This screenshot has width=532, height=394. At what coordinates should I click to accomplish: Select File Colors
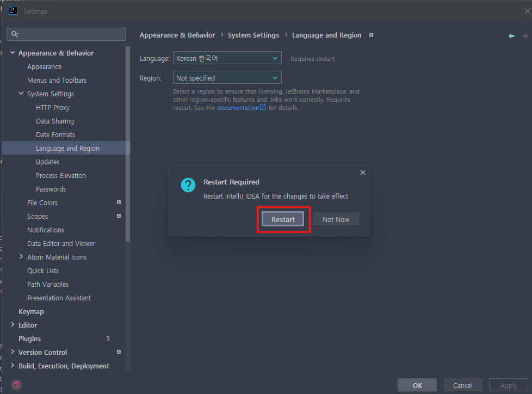42,202
